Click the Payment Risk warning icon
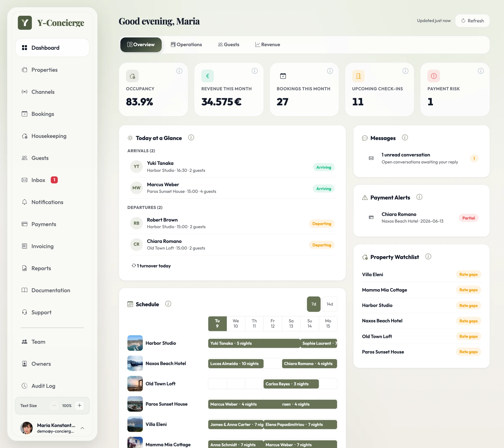The image size is (504, 448). pos(434,76)
